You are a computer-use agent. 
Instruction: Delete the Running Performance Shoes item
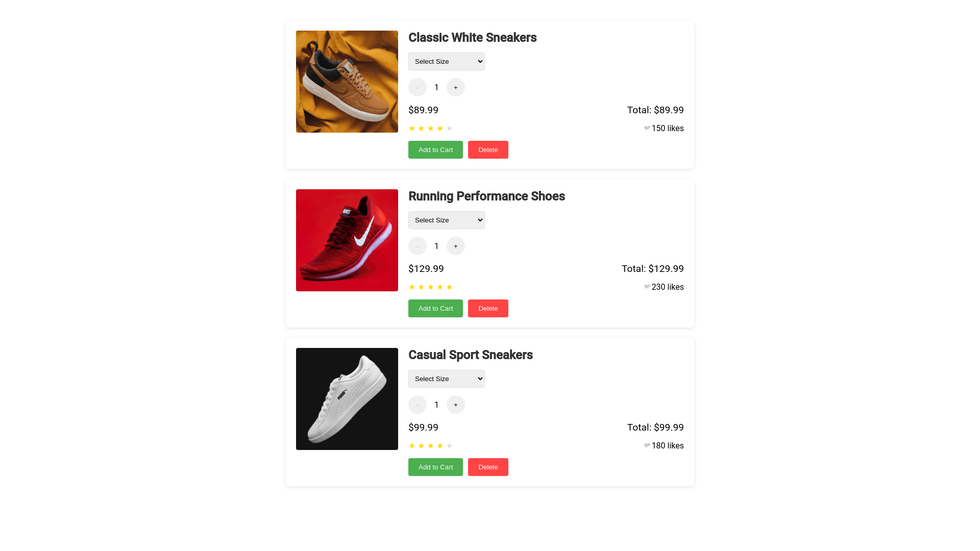pyautogui.click(x=488, y=308)
